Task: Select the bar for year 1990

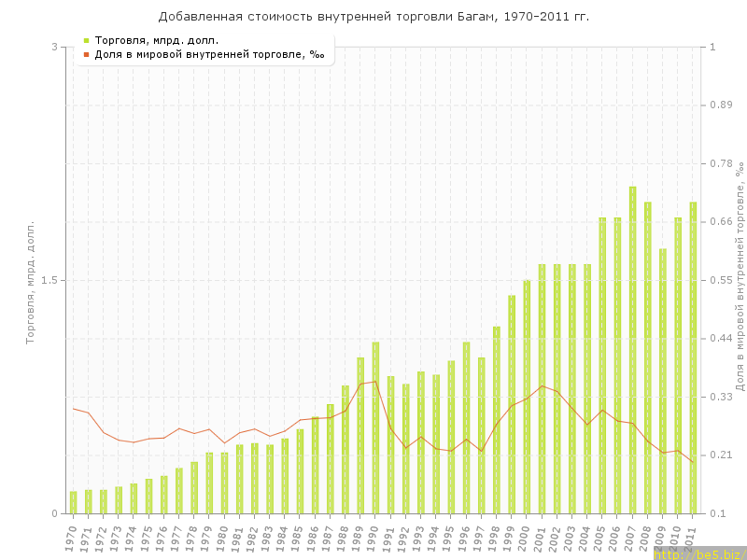Action: point(375,427)
